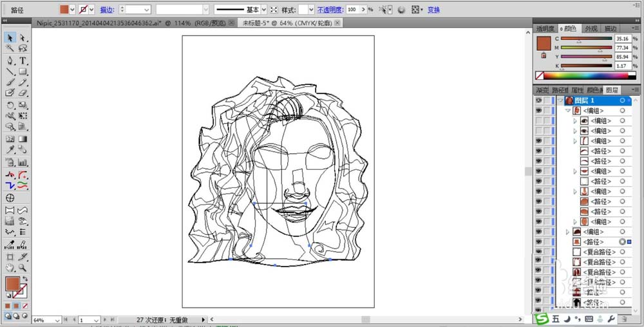Select the Mesh tool
644x327 pixels.
[10, 139]
